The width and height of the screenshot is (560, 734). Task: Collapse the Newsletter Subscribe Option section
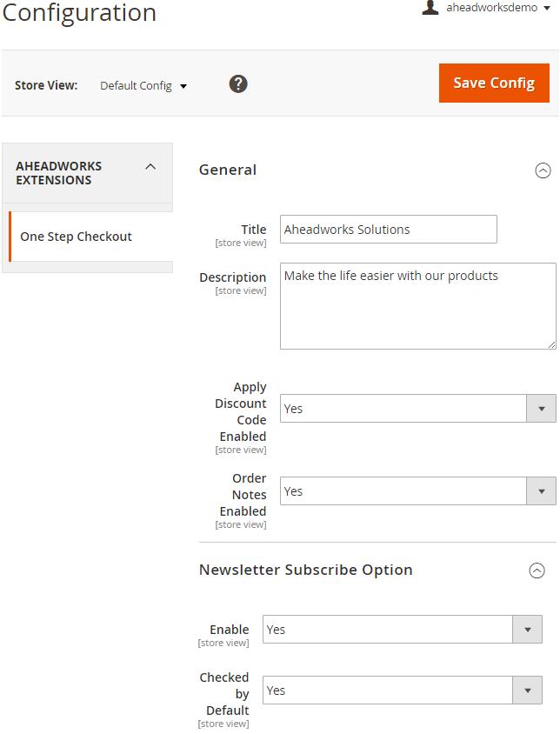coord(537,571)
